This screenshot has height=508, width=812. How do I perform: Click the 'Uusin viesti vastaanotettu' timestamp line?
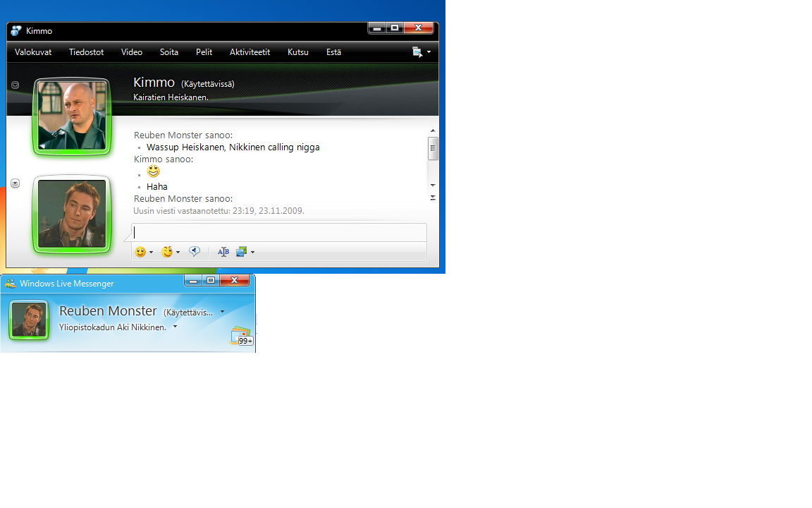tap(219, 211)
